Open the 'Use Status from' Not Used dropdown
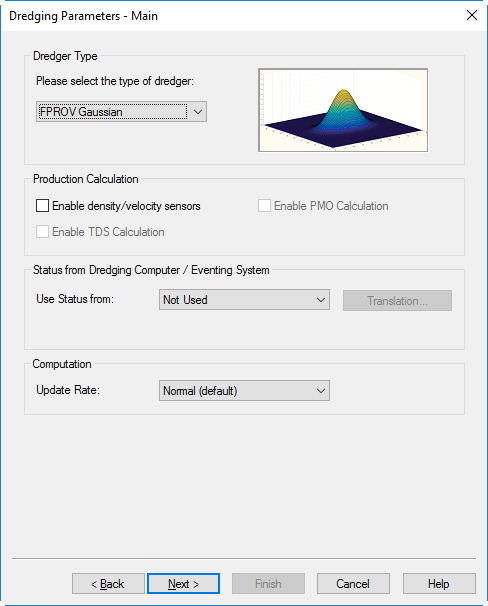This screenshot has width=488, height=606. pos(244,300)
